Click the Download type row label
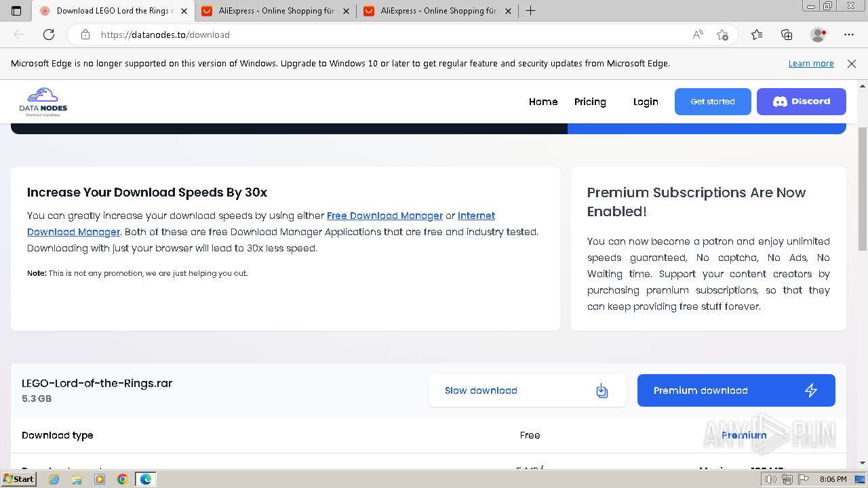868x488 pixels. (x=58, y=435)
